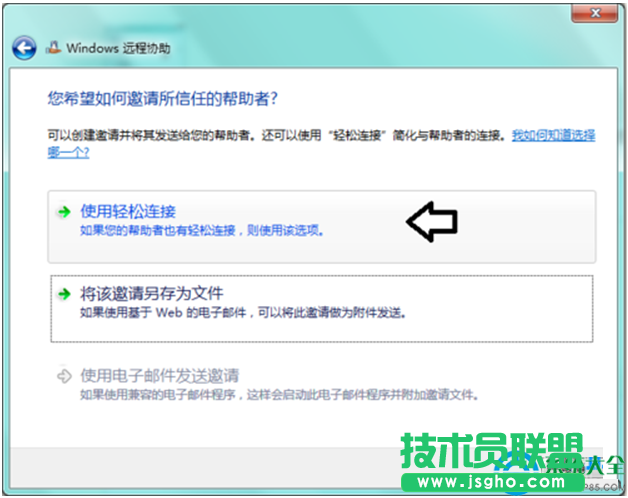Open the 我如何知道选择哪一个 help link
This screenshot has height=498, width=628.
(553, 135)
